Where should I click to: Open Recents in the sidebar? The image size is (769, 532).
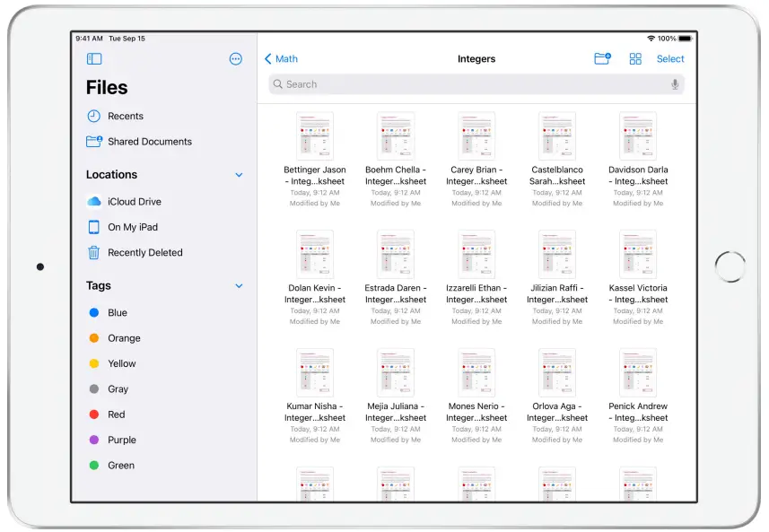[126, 117]
